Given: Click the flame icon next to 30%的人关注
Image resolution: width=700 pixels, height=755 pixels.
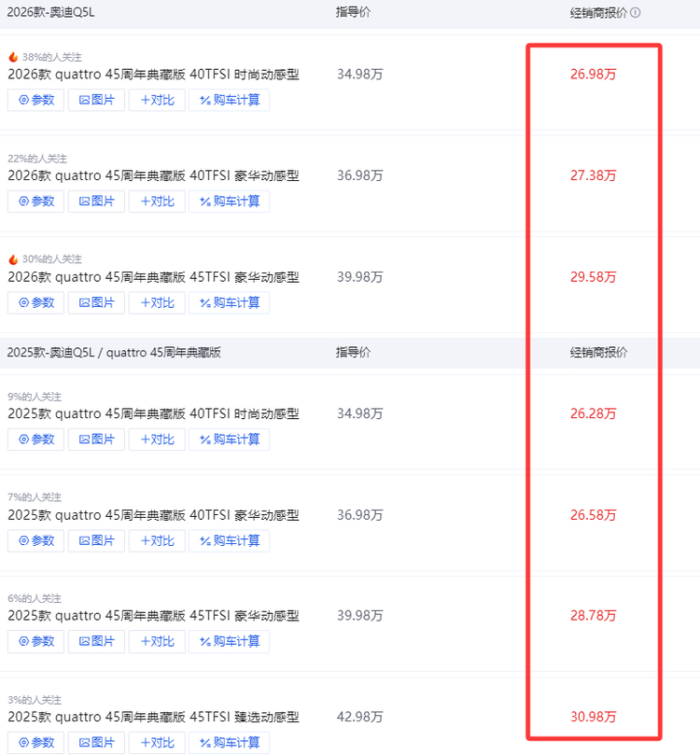Looking at the screenshot, I should pos(13,259).
